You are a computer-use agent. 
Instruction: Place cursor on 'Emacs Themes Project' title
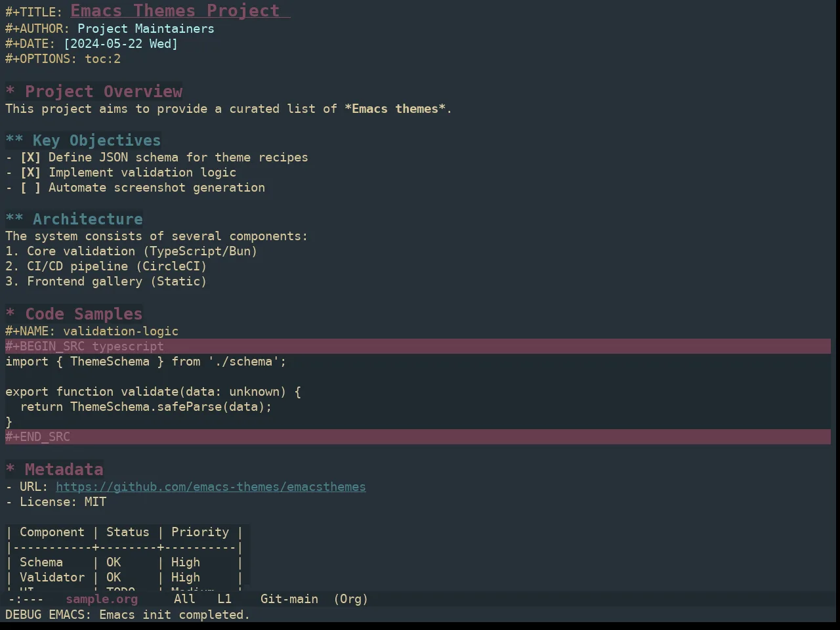175,10
